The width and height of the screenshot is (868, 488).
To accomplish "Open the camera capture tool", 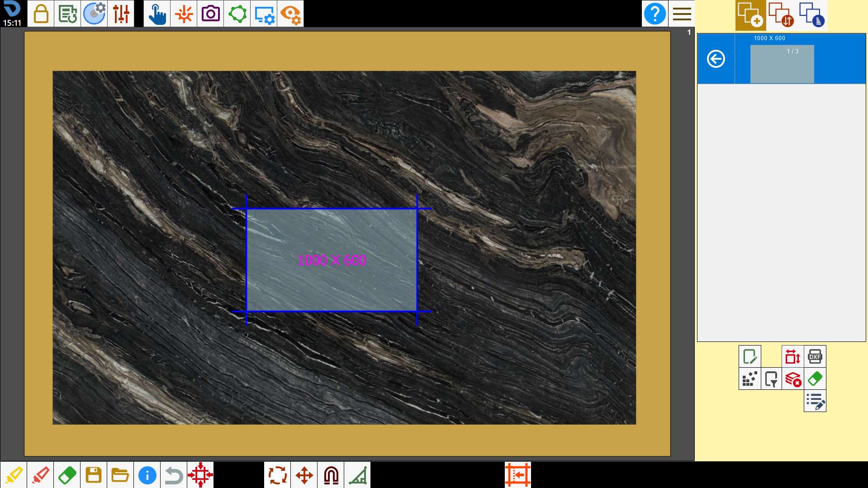I will pyautogui.click(x=210, y=14).
